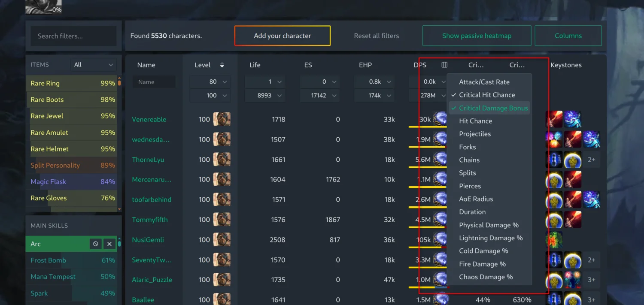The image size is (644, 305).
Task: Click the golden fist keystone in SeventyTw's row
Action: [x=573, y=260]
